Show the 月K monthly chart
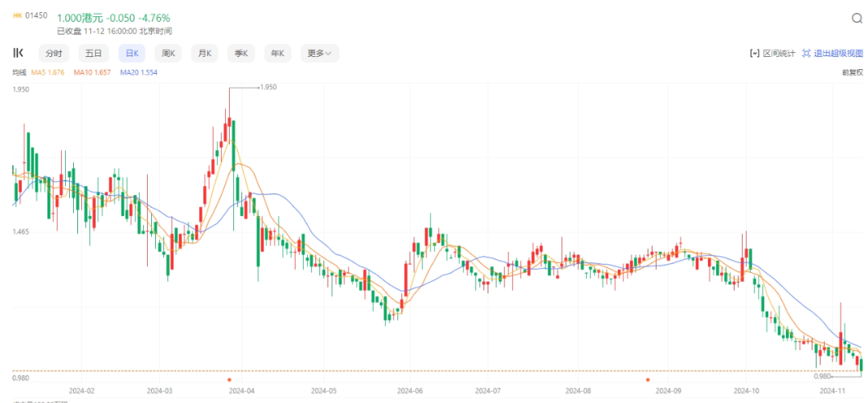 coord(204,54)
